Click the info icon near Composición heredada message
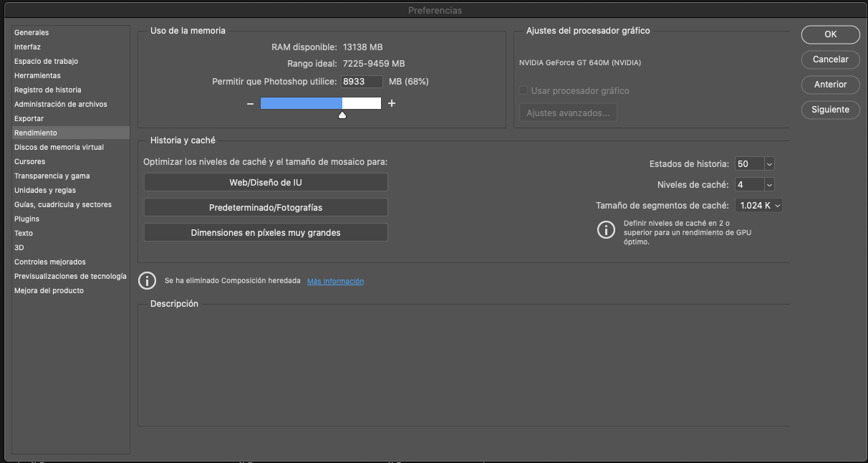Screen dimensions: 868x463 point(147,280)
